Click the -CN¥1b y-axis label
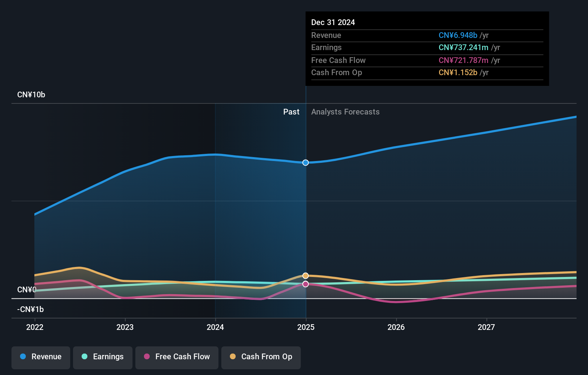Viewport: 588px width, 375px height. click(30, 310)
